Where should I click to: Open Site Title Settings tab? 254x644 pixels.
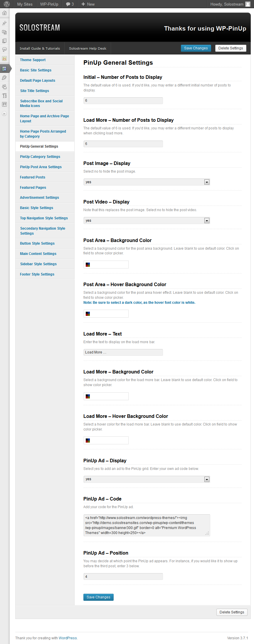click(x=45, y=91)
